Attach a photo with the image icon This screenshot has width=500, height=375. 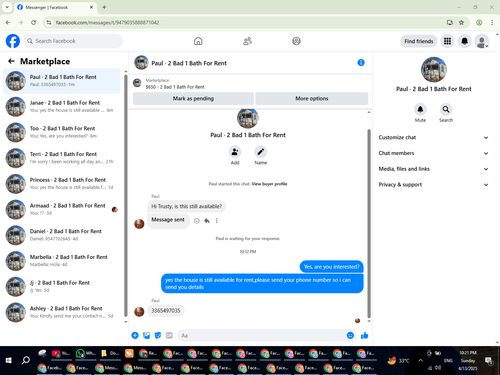146,335
